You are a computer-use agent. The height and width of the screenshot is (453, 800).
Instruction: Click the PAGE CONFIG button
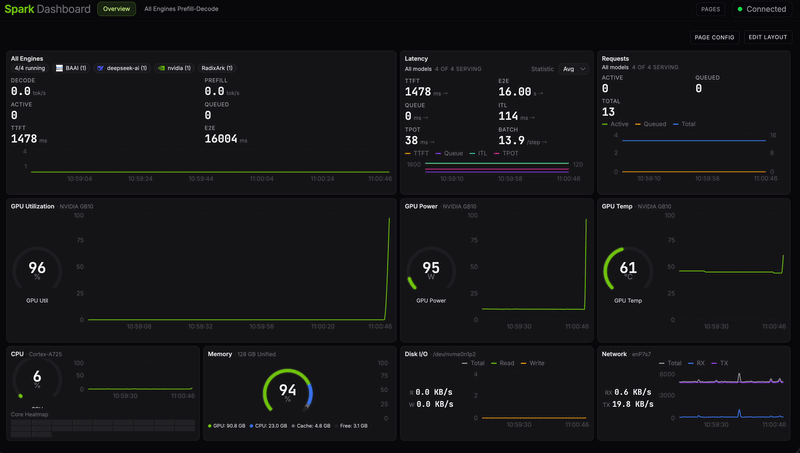pos(714,37)
